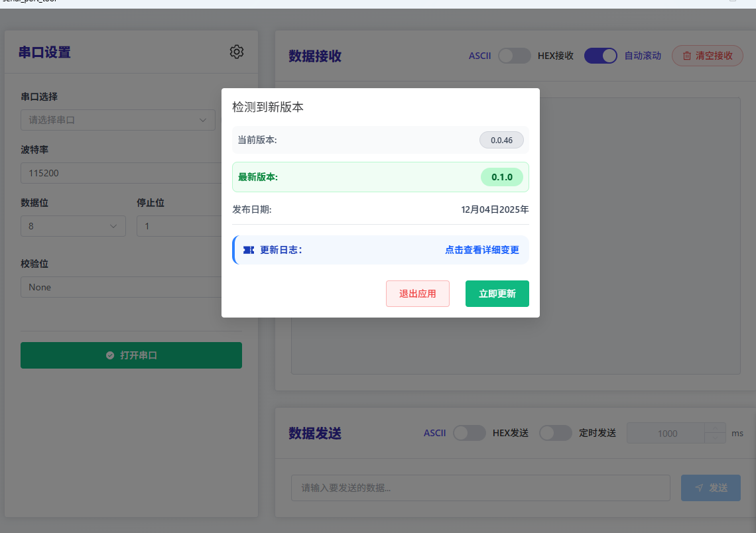Click the 清空接收 clear button

[x=707, y=56]
